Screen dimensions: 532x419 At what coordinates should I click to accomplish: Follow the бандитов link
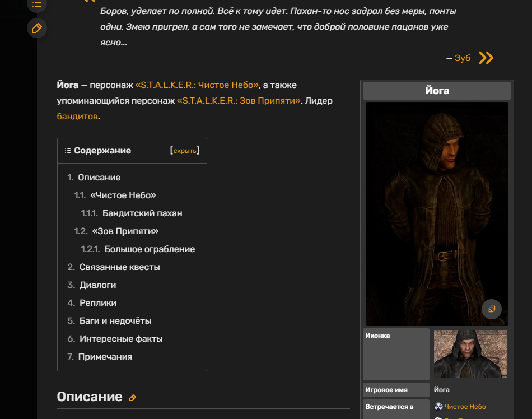[77, 117]
